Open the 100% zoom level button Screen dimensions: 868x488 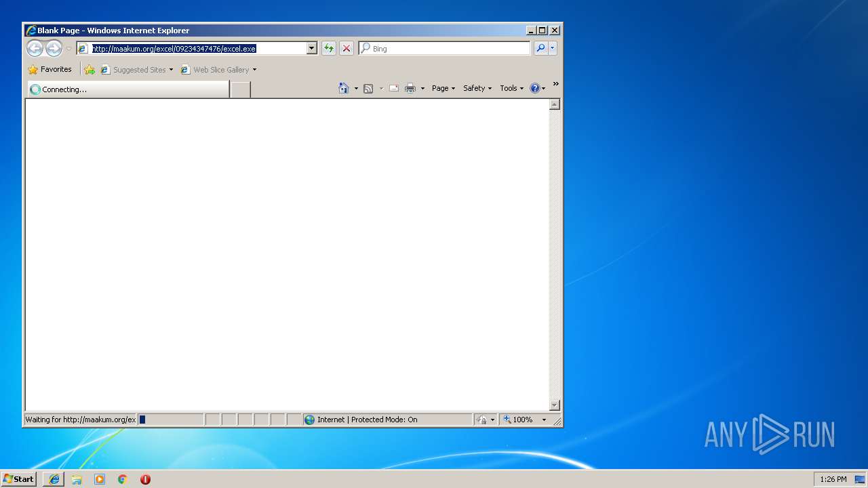518,420
